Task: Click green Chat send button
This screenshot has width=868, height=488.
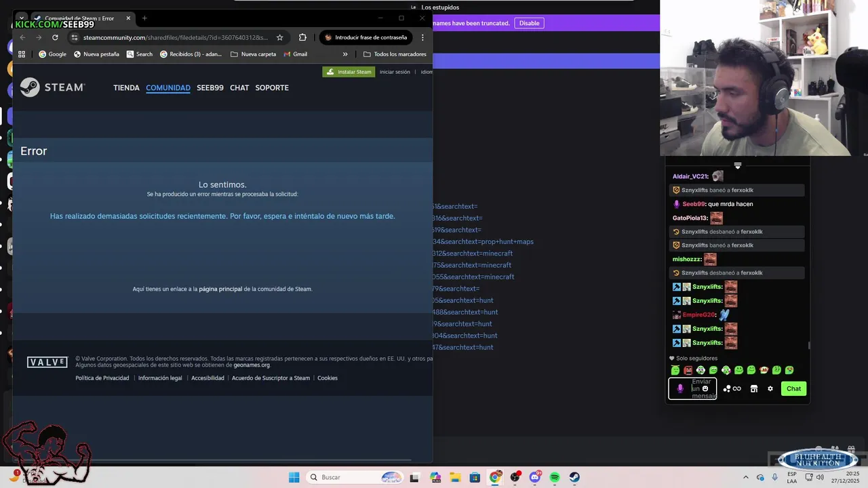Action: tap(793, 388)
